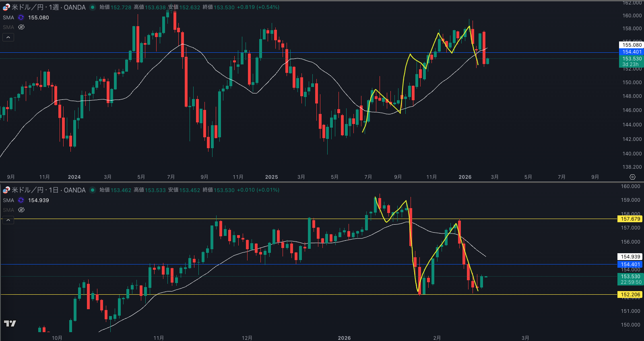Show the hidden SMA on daily chart
Image resolution: width=644 pixels, height=341 pixels.
pyautogui.click(x=21, y=210)
